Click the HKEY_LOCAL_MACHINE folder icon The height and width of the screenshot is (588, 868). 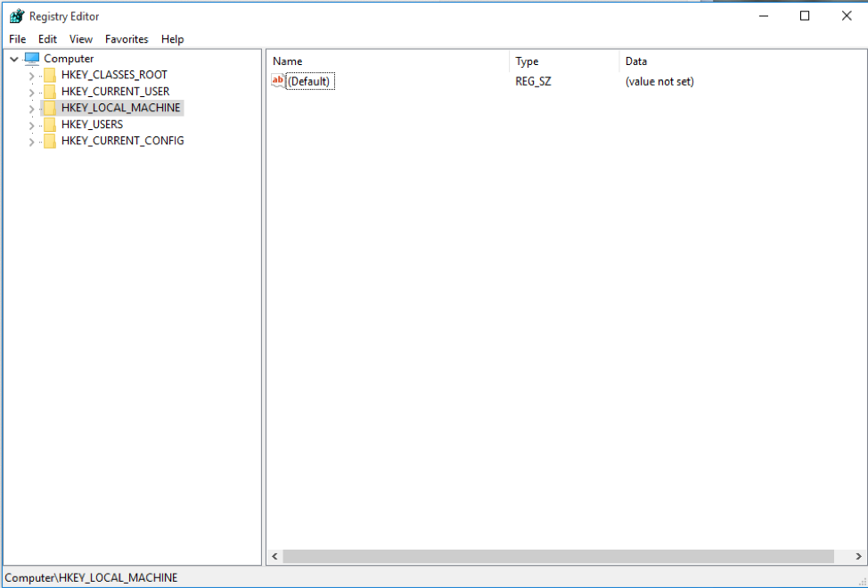pyautogui.click(x=50, y=108)
